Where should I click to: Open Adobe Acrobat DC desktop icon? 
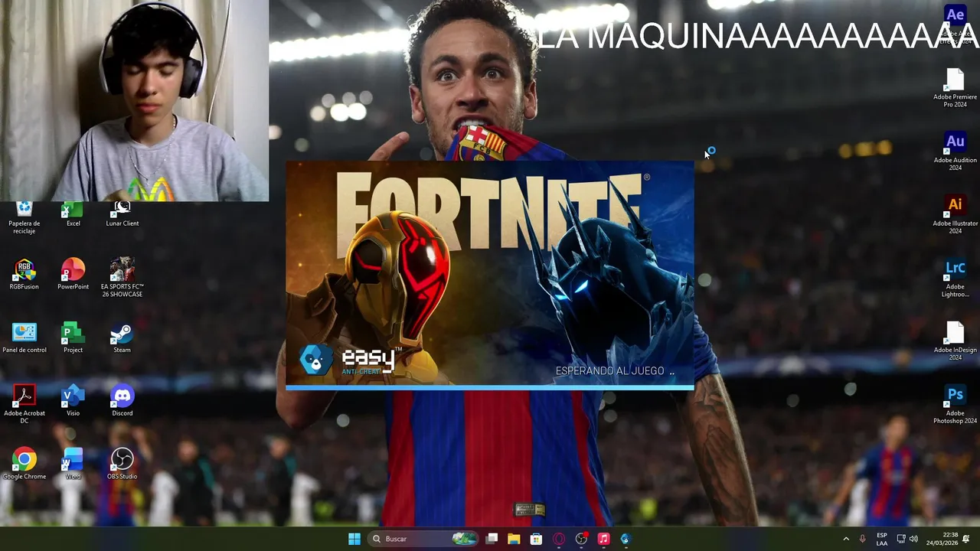click(24, 405)
